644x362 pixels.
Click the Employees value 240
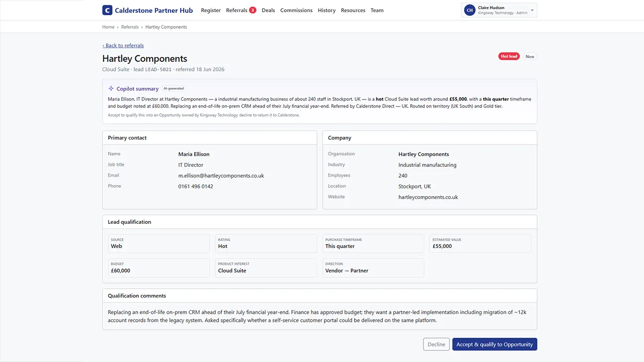[x=403, y=176]
